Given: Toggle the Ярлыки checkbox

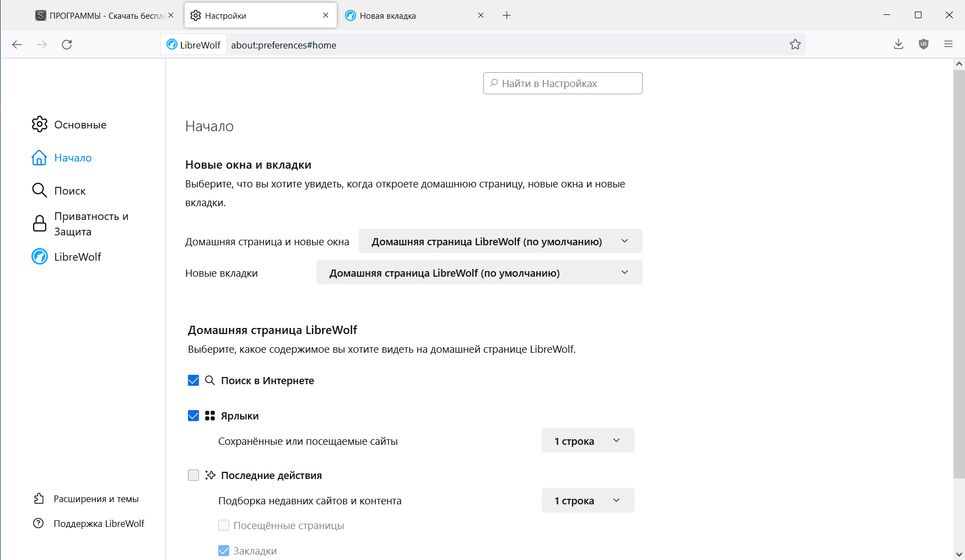Looking at the screenshot, I should point(193,416).
